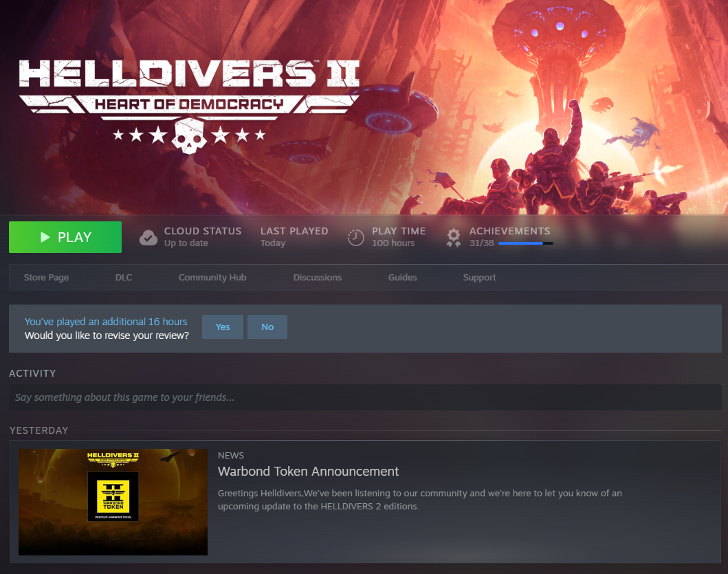728x574 pixels.
Task: Click the green Play button
Action: coord(65,237)
